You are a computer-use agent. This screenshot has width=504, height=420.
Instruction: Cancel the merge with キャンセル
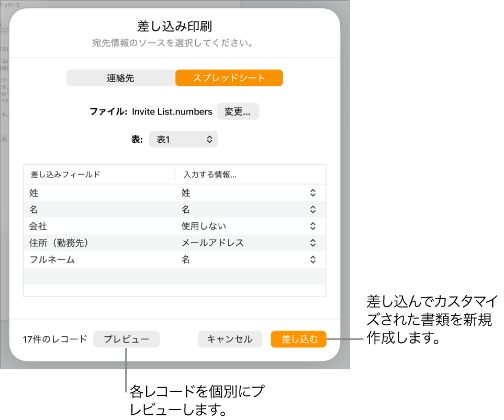pyautogui.click(x=230, y=339)
